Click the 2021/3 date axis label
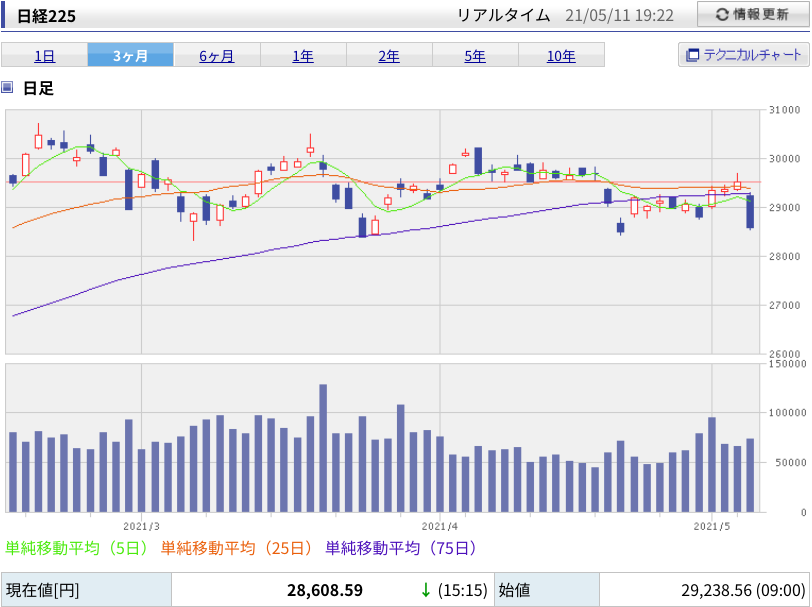The width and height of the screenshot is (812, 607). 141,526
